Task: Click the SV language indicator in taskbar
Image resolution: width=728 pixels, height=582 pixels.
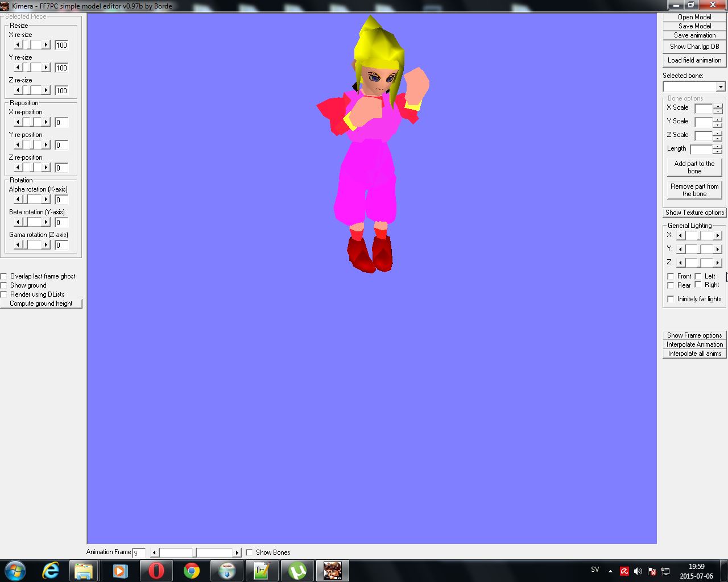Action: (595, 569)
